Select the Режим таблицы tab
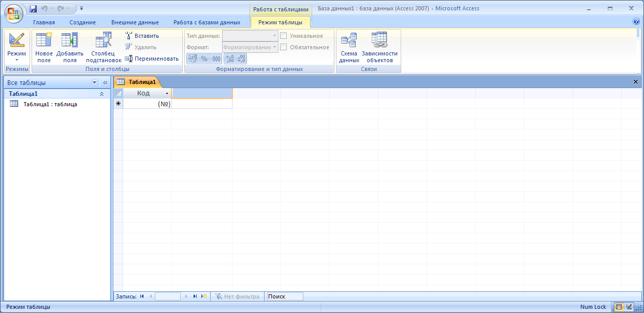Viewport: 644px width, 313px height. [x=281, y=22]
